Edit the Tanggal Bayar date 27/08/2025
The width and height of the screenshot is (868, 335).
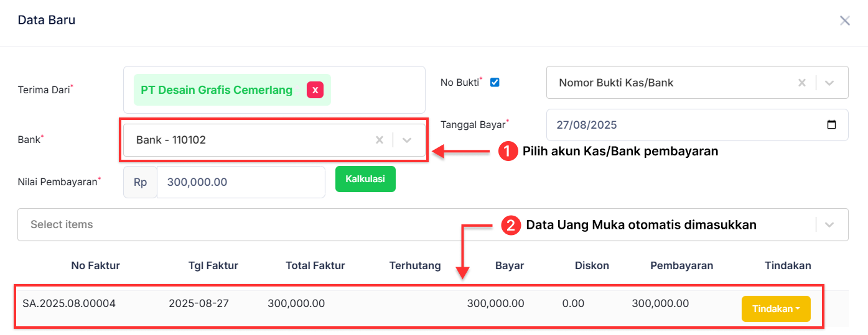pos(587,125)
